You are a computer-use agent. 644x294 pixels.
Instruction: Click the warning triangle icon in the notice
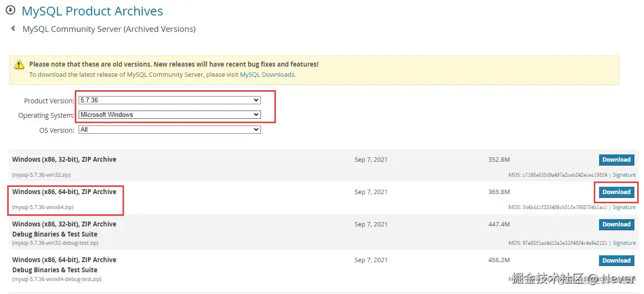pos(19,64)
